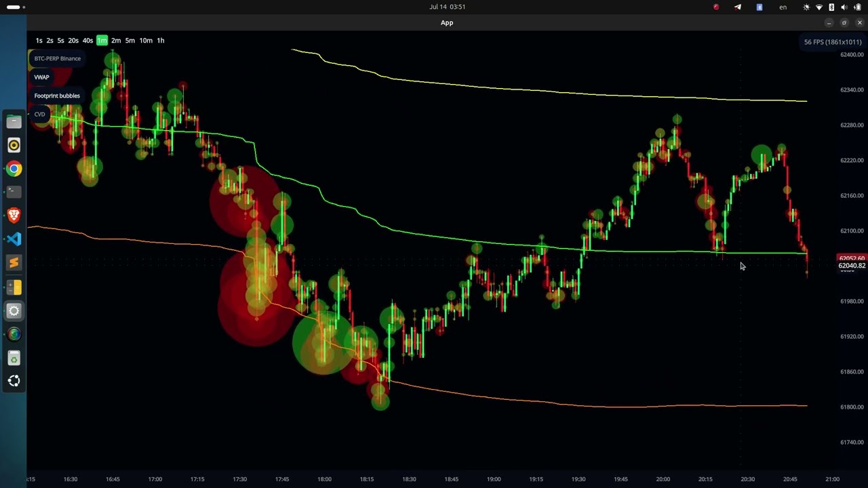
Task: Toggle the VWAP indicator
Action: (42, 77)
